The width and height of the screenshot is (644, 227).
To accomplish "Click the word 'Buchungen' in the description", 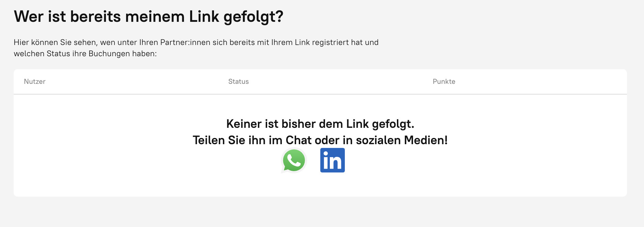I will click(109, 54).
